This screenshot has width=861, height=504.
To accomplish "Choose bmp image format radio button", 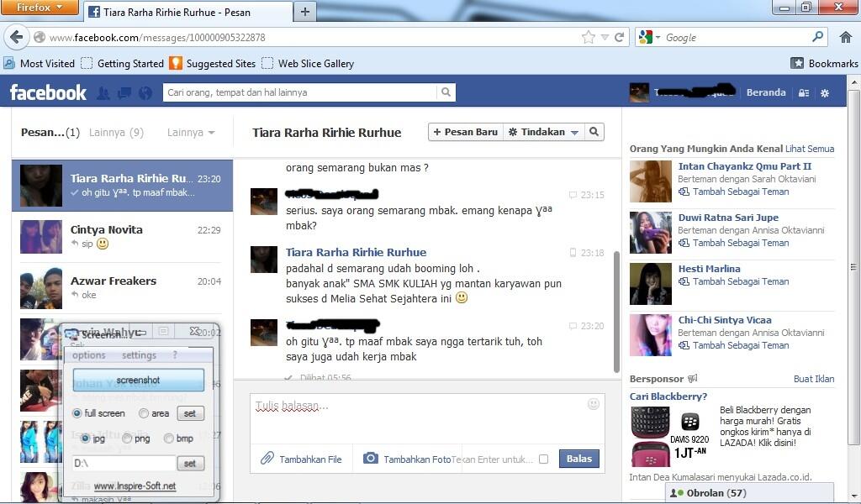I will (168, 438).
